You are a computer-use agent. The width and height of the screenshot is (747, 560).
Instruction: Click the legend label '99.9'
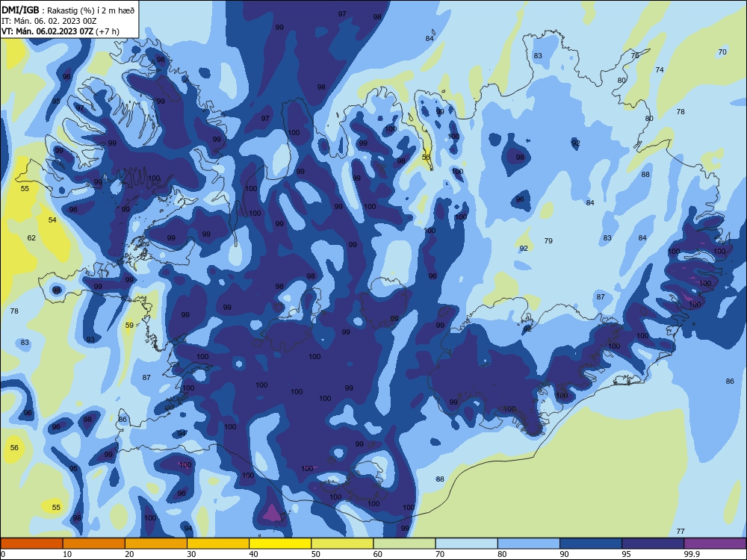pos(692,554)
